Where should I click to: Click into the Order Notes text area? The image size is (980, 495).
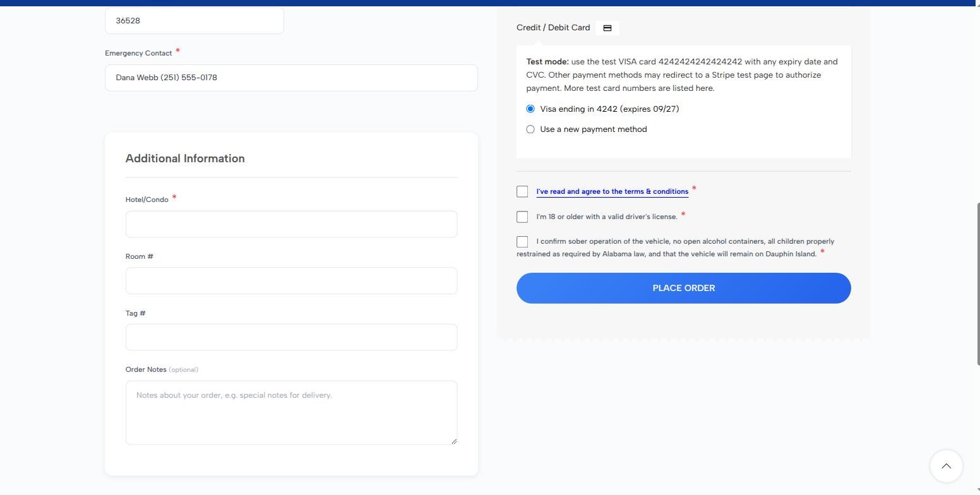point(291,413)
